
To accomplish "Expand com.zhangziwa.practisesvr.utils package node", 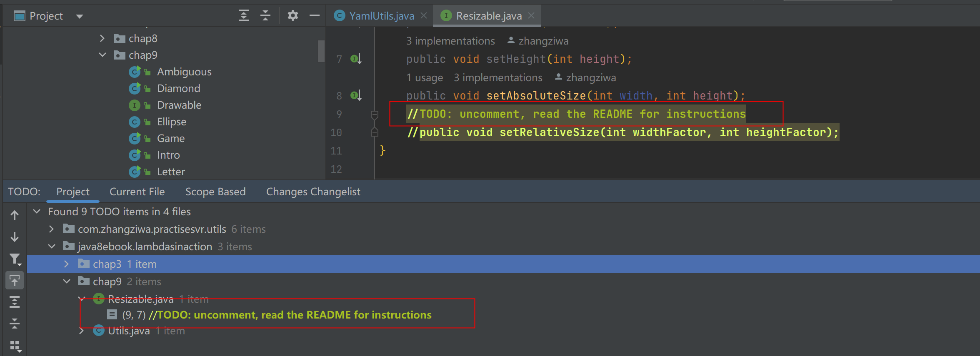I will [x=51, y=229].
